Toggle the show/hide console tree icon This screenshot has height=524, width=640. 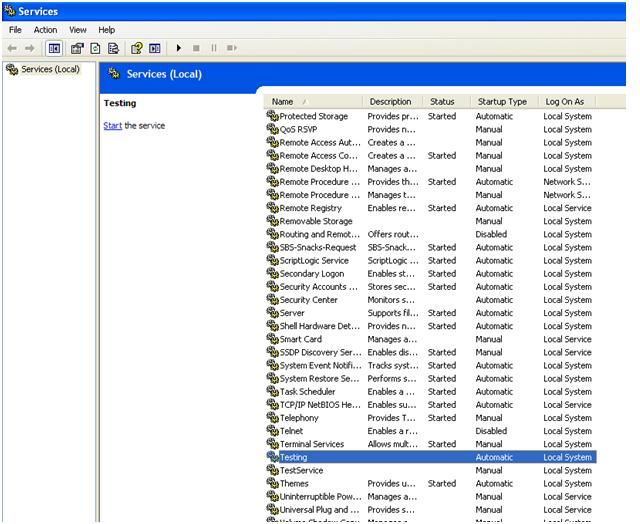pyautogui.click(x=54, y=48)
